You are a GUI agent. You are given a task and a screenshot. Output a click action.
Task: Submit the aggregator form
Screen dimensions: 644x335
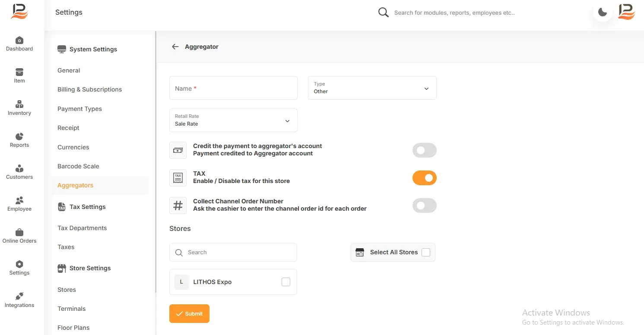[x=189, y=314]
